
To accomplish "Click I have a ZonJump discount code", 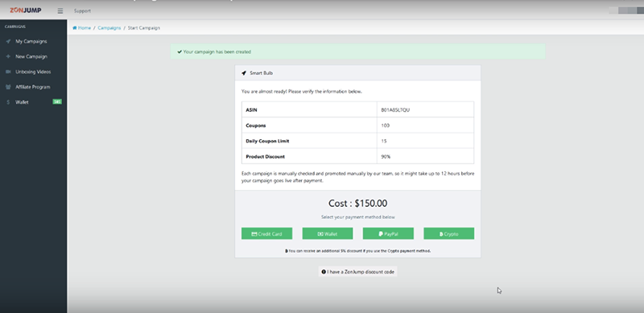I will (x=357, y=272).
